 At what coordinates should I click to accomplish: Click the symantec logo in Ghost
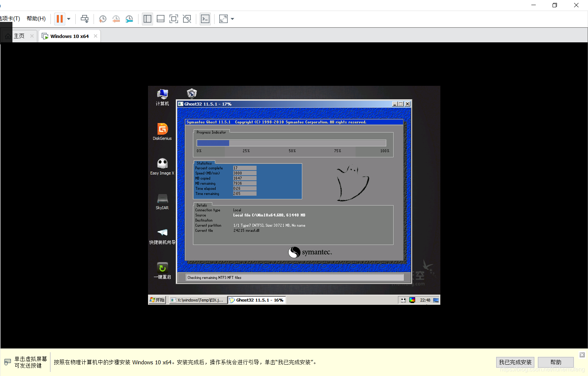(310, 252)
